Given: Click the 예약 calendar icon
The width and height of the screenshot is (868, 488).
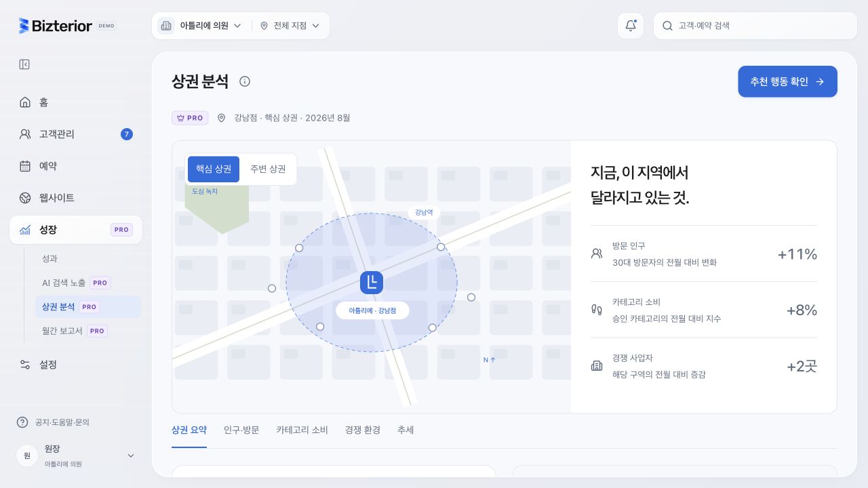Looking at the screenshot, I should coord(25,166).
